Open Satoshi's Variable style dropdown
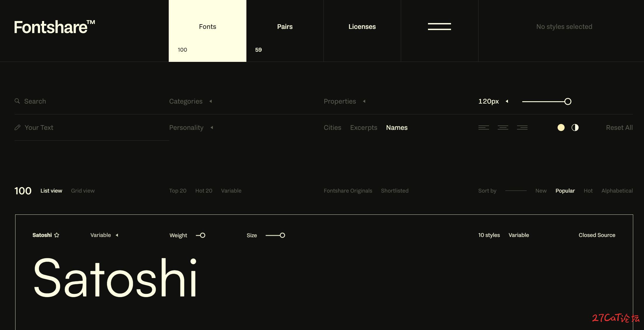The height and width of the screenshot is (330, 644). pos(104,235)
